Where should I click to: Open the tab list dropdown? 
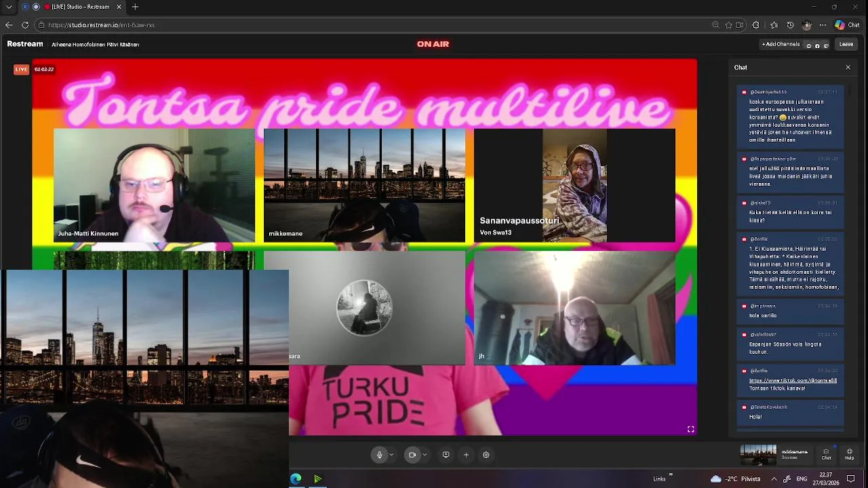pyautogui.click(x=9, y=7)
